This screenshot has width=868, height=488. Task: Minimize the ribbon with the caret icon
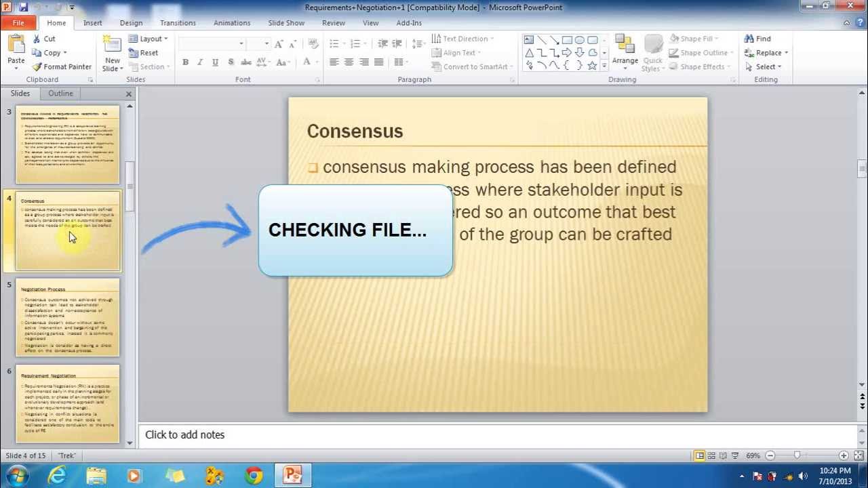[x=846, y=23]
